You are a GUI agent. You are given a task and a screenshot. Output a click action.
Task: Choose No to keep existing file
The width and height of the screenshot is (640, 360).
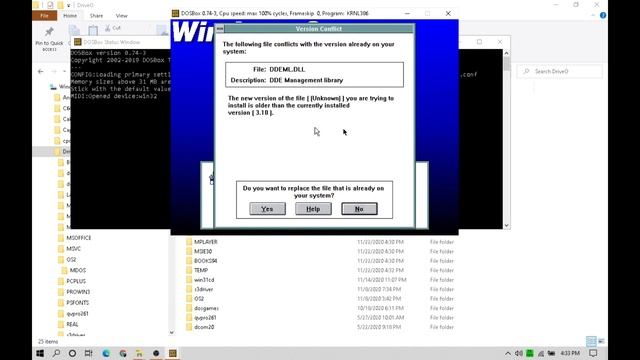[x=359, y=209]
